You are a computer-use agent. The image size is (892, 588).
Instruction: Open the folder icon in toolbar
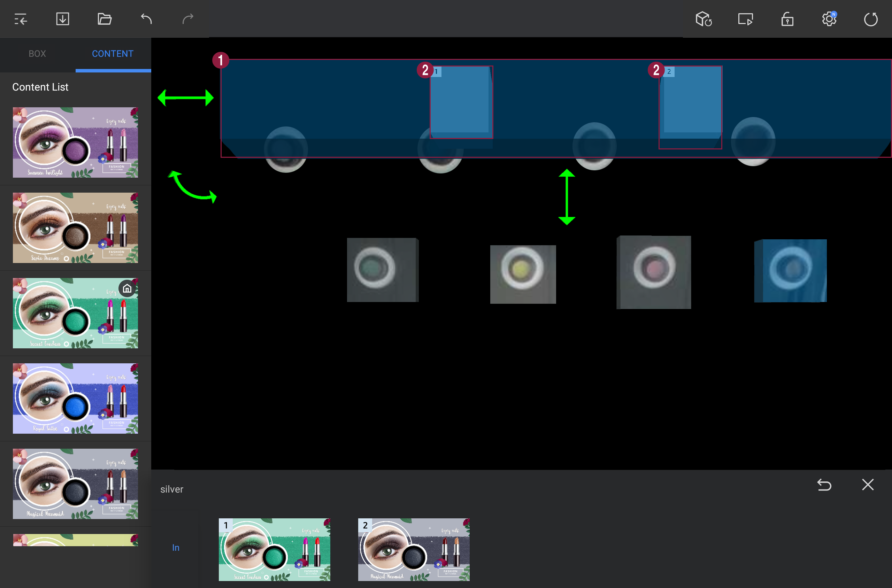click(x=104, y=19)
